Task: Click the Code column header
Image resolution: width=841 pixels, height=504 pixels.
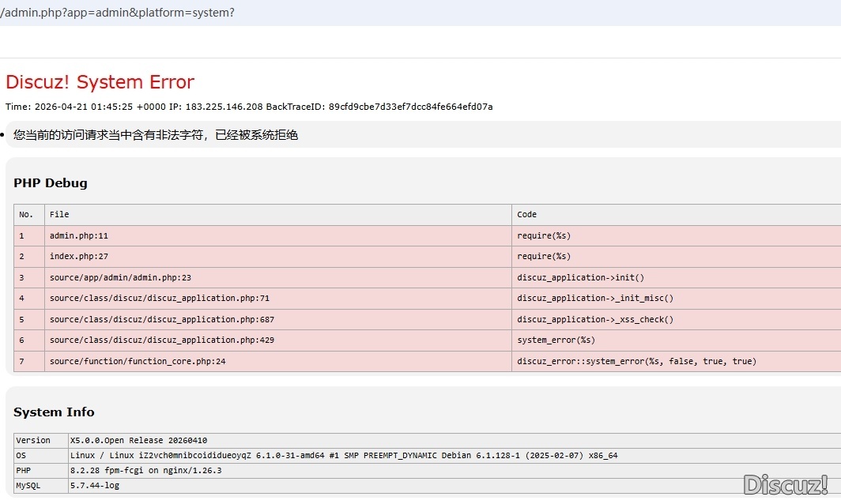Action: point(526,214)
